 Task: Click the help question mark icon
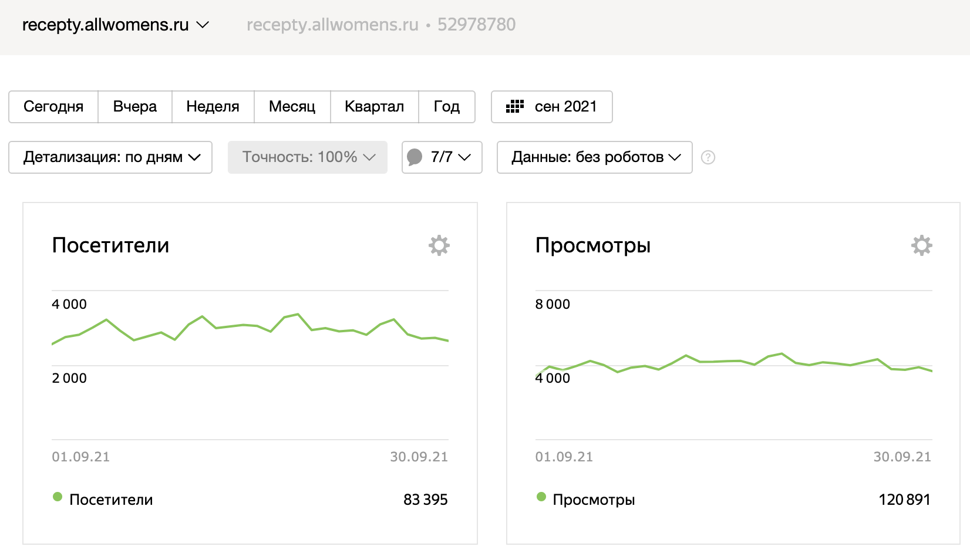708,157
